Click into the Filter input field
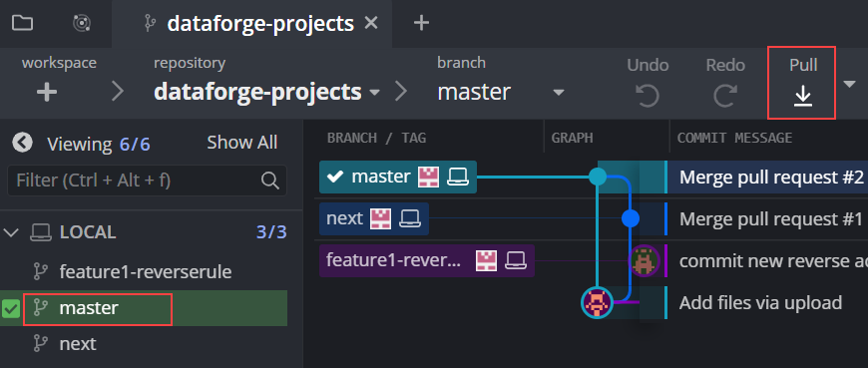The image size is (868, 368). [136, 180]
